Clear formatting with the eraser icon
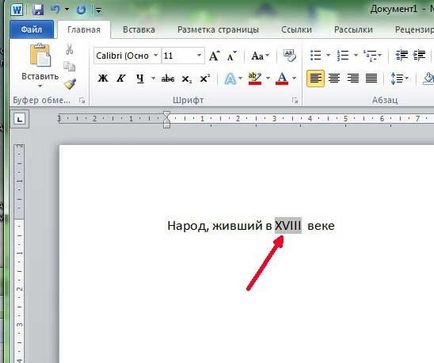This screenshot has width=434, height=363. pos(289,56)
